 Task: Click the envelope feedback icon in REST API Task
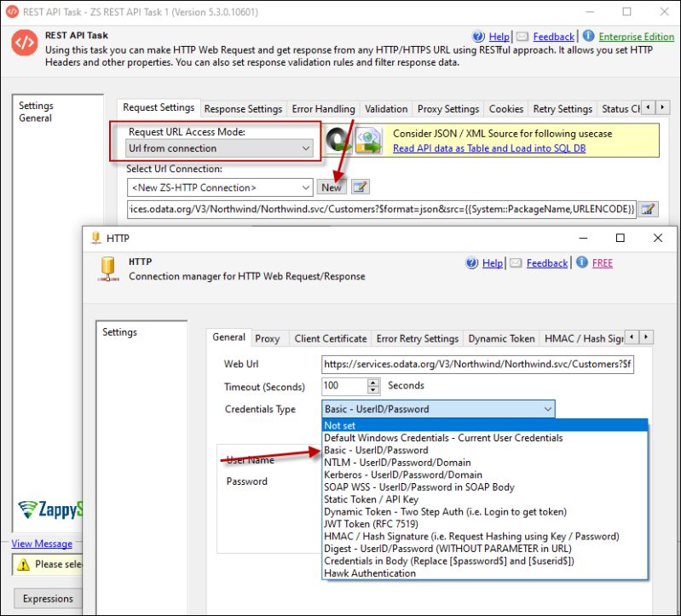tap(522, 37)
